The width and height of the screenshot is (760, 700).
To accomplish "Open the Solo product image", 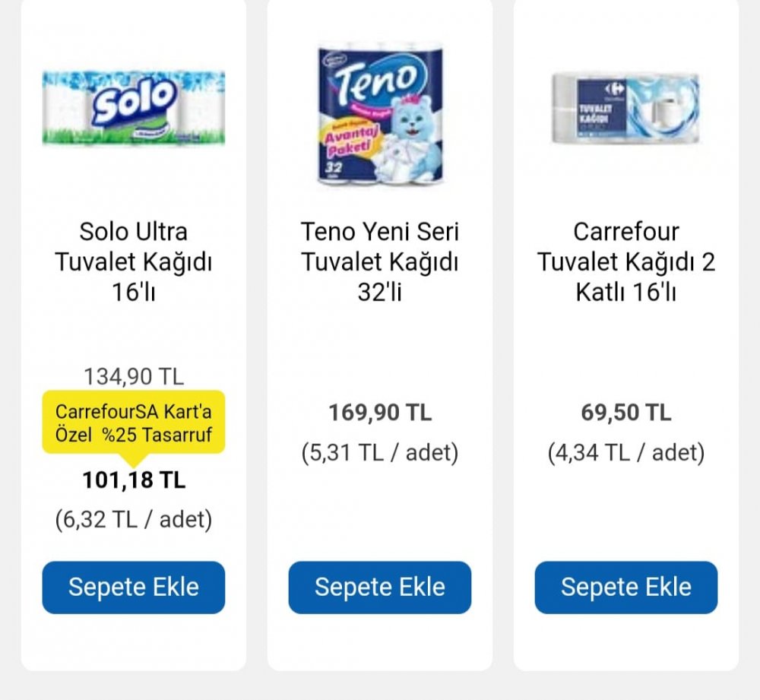I will (133, 108).
